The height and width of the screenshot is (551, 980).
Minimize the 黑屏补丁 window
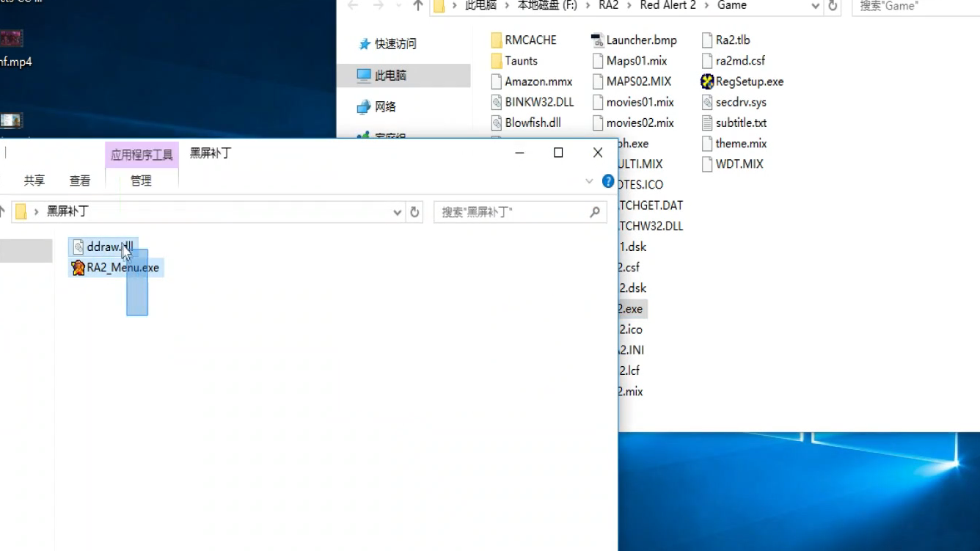pyautogui.click(x=519, y=153)
